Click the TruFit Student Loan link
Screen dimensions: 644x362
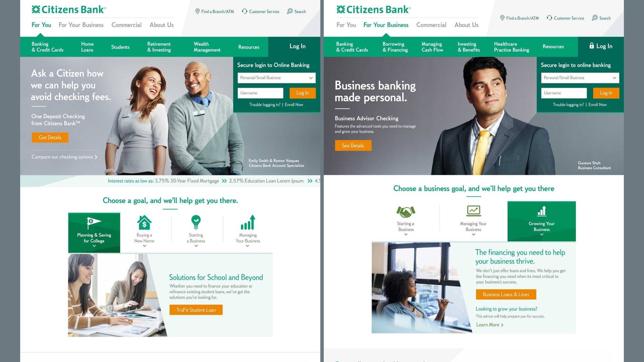tap(195, 310)
